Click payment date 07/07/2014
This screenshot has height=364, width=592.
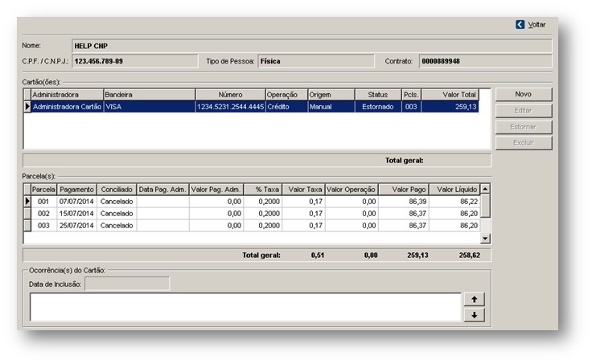tap(77, 202)
